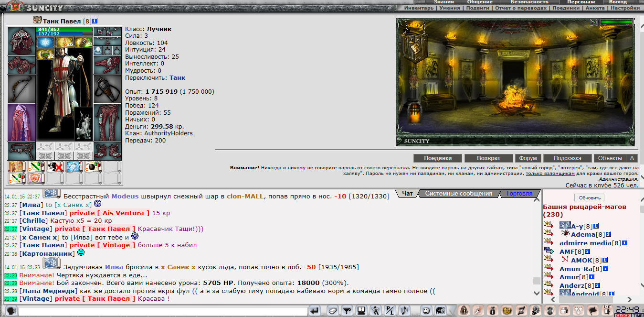Clear chat with the eraser icon
Screen dimensions: 644x317
333,311
